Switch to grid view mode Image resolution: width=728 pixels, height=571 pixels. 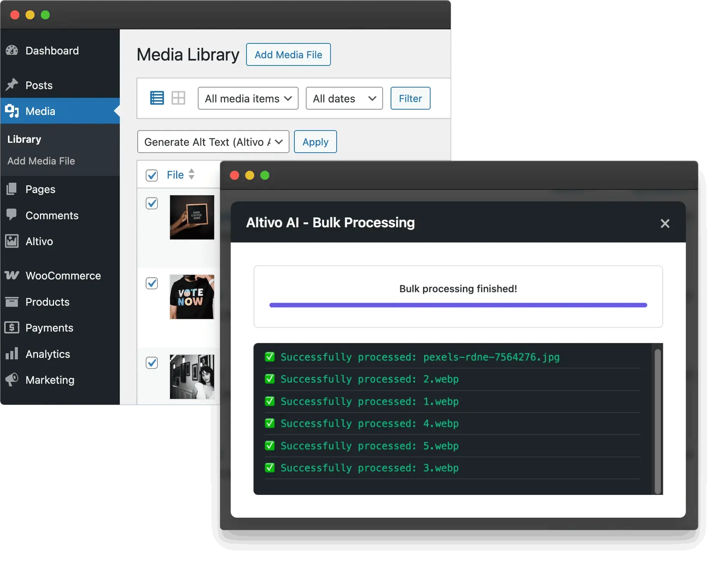point(178,98)
